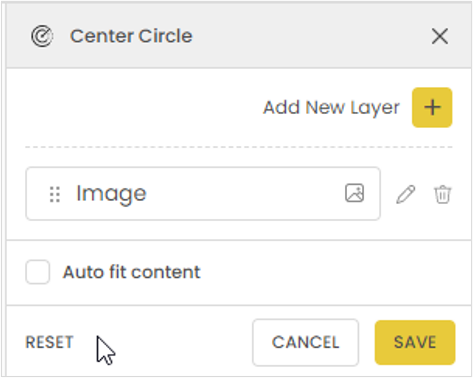Click the Auto fit content label
The height and width of the screenshot is (378, 473).
[x=132, y=272]
